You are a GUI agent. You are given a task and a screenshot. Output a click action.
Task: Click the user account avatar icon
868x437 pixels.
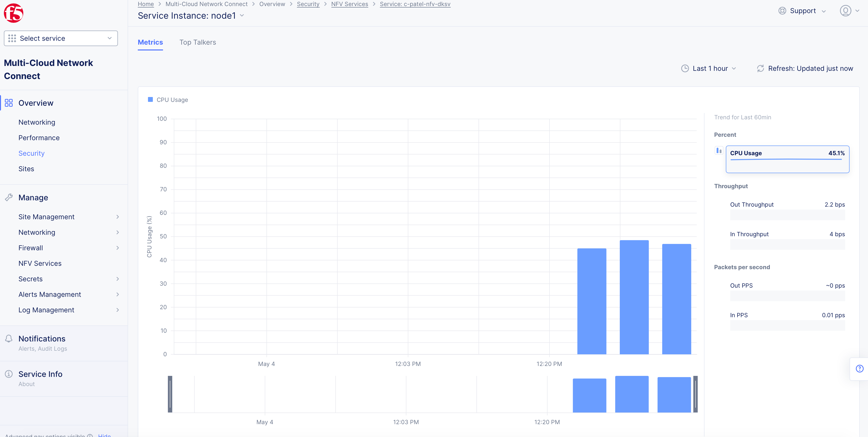click(x=845, y=11)
